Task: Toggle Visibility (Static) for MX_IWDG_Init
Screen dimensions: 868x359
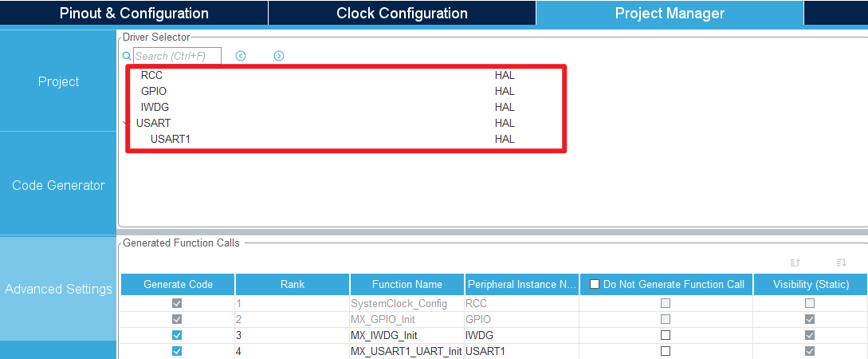Action: point(810,335)
